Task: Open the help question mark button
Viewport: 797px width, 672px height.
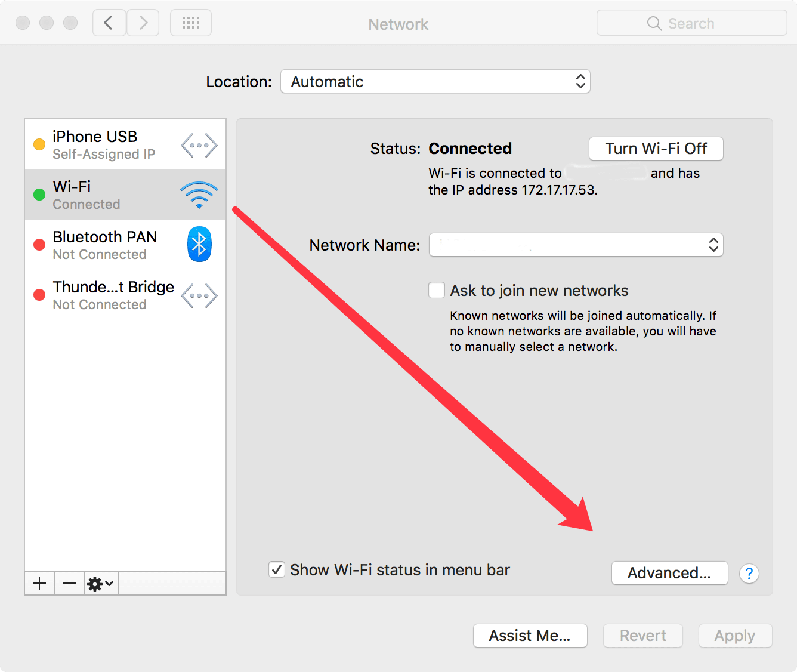Action: pyautogui.click(x=749, y=574)
